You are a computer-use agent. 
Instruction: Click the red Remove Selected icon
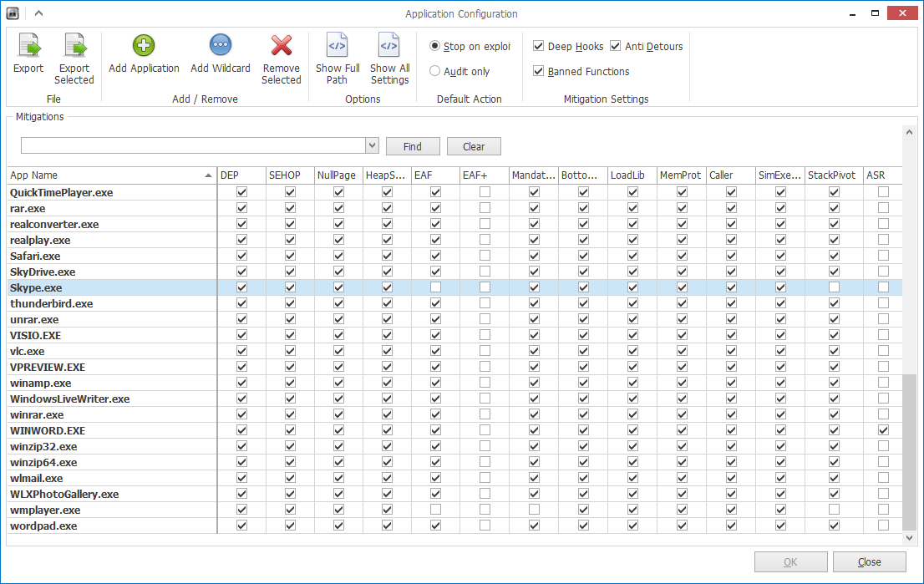pyautogui.click(x=282, y=45)
